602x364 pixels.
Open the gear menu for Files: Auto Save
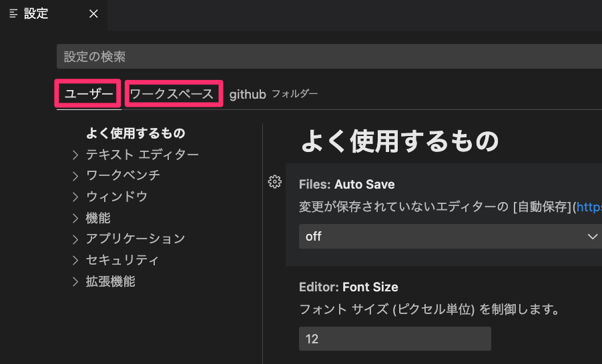(274, 182)
